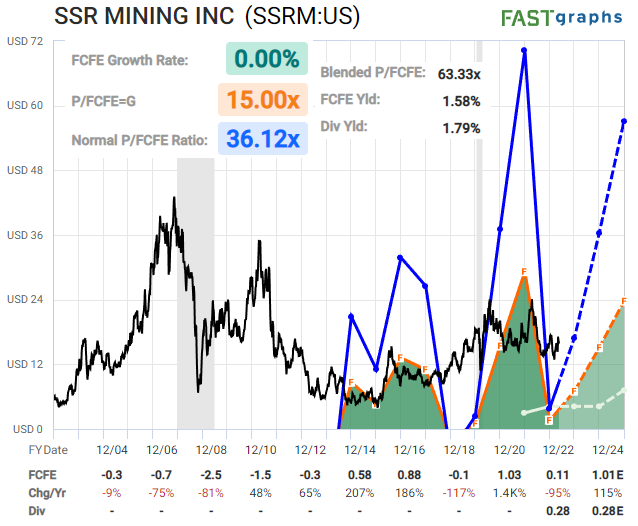Click the Normal P/FCFE Ratio label
The height and width of the screenshot is (526, 638).
point(140,140)
